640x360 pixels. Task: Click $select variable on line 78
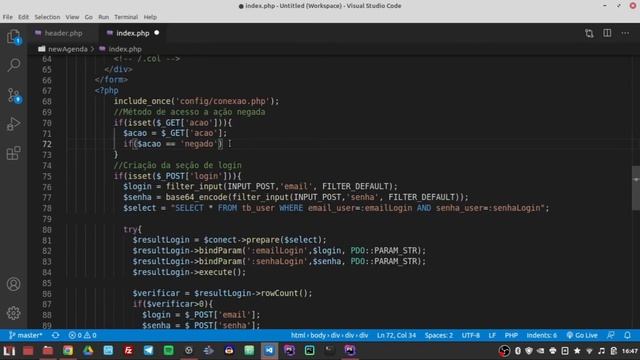tap(140, 208)
